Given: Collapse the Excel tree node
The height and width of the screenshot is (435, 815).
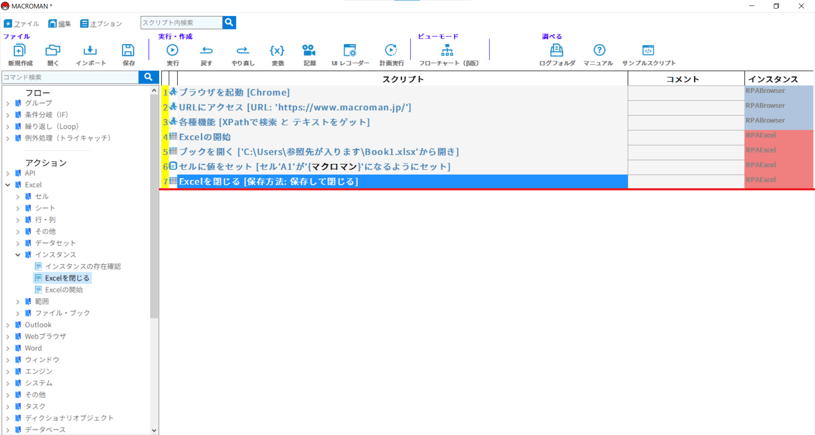Looking at the screenshot, I should tap(8, 185).
